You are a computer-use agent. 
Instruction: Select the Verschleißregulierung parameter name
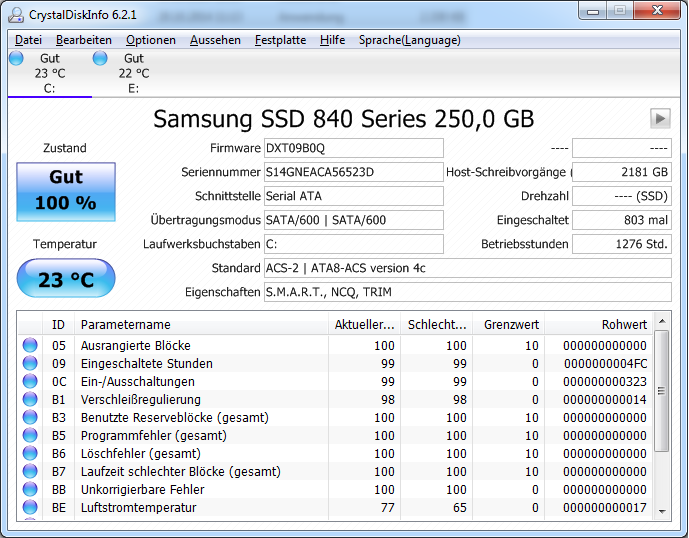click(141, 400)
